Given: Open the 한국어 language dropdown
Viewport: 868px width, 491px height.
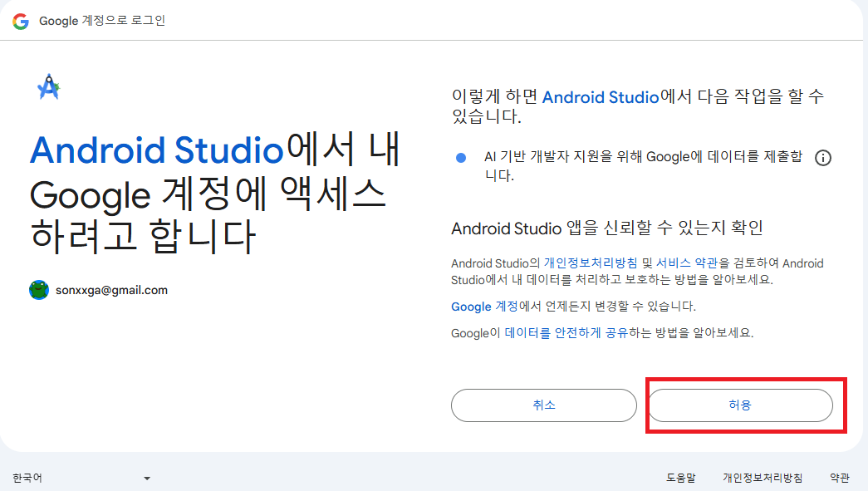Looking at the screenshot, I should 81,478.
